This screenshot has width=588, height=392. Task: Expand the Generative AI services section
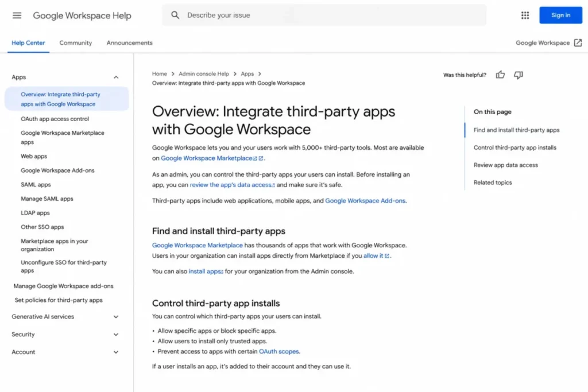pyautogui.click(x=116, y=317)
